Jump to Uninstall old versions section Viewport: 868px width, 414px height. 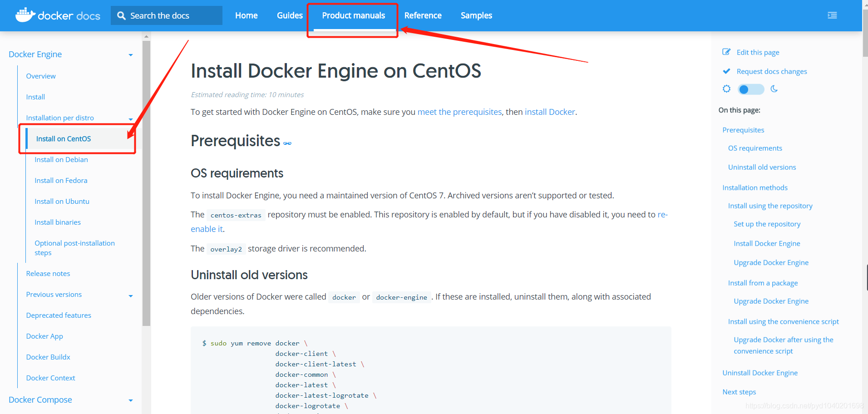(x=762, y=167)
